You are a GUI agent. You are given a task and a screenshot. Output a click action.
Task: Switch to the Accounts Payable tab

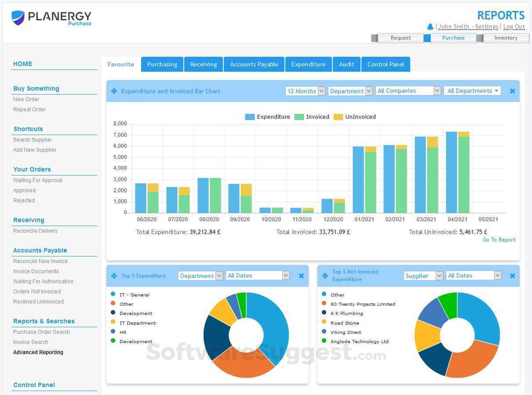click(254, 64)
